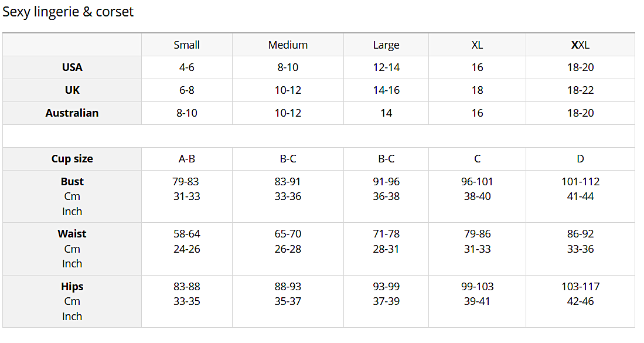Image resolution: width=644 pixels, height=343 pixels.
Task: Select the Medium column header
Action: [288, 45]
